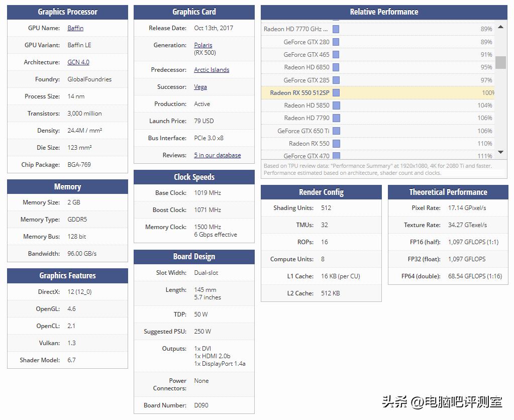The height and width of the screenshot is (420, 514).
Task: Open the Vega successor link
Action: coord(200,87)
